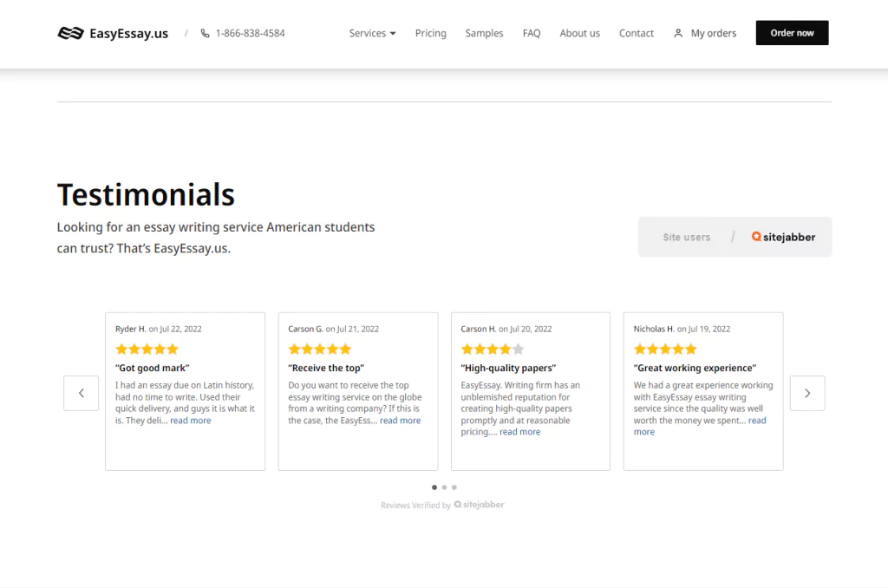Click the date "on Jul 20, 2022"

[x=525, y=329]
